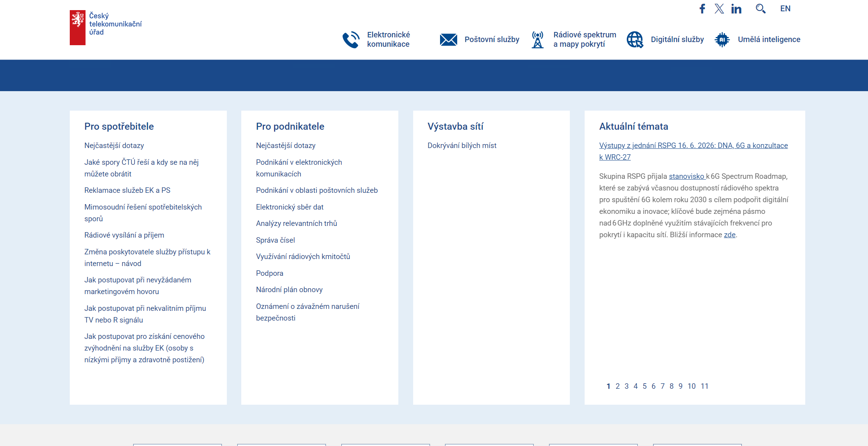Open the Digitální služby menu item
Image resolution: width=868 pixels, height=446 pixels.
pos(677,39)
